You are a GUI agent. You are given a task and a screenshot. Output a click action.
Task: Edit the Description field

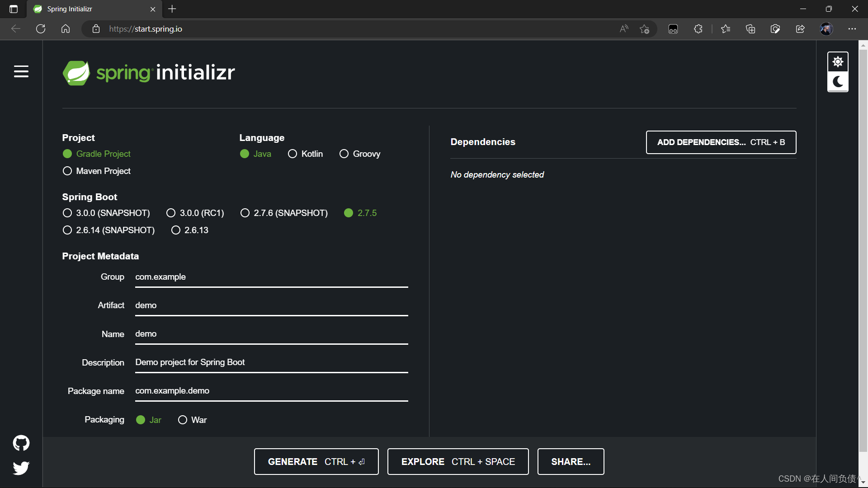(272, 362)
